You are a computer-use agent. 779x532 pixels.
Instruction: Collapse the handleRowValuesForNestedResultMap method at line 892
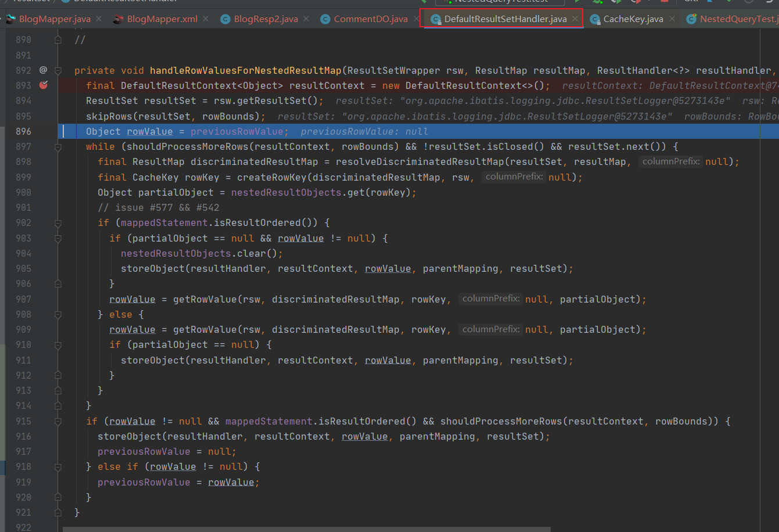pyautogui.click(x=58, y=70)
